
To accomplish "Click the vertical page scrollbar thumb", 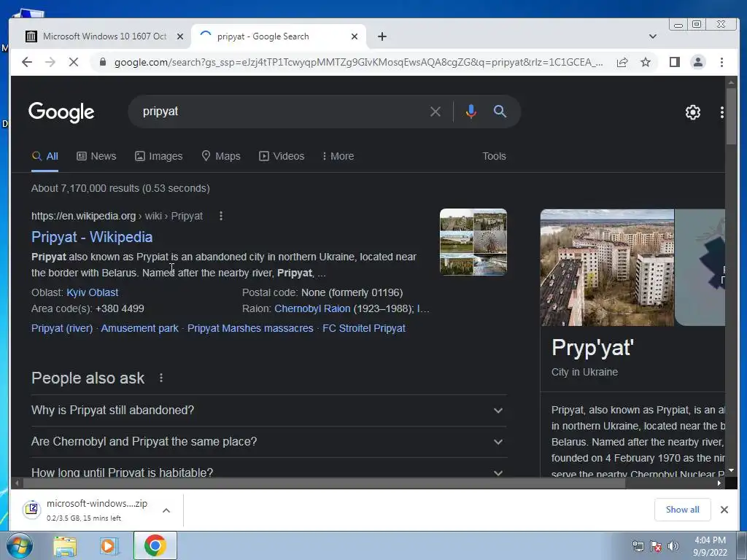I will pyautogui.click(x=731, y=116).
